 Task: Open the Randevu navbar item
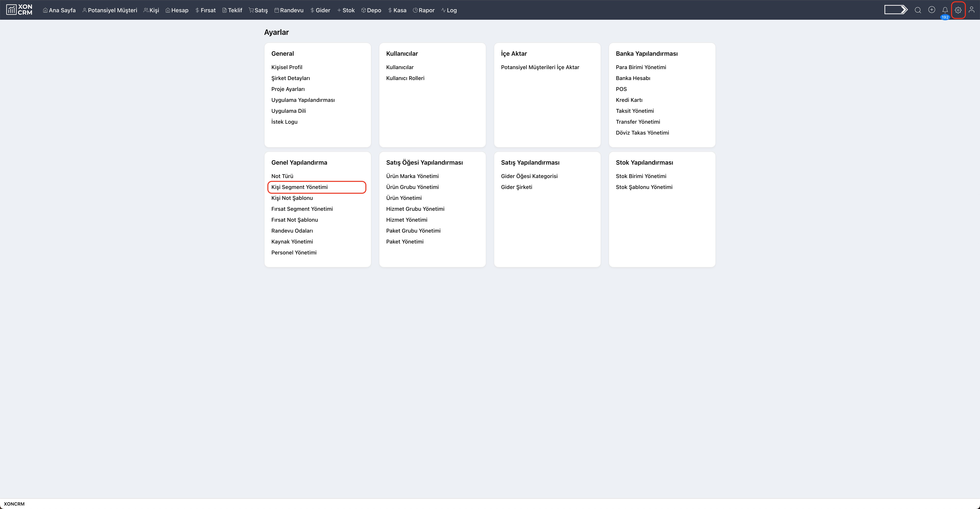click(x=289, y=10)
